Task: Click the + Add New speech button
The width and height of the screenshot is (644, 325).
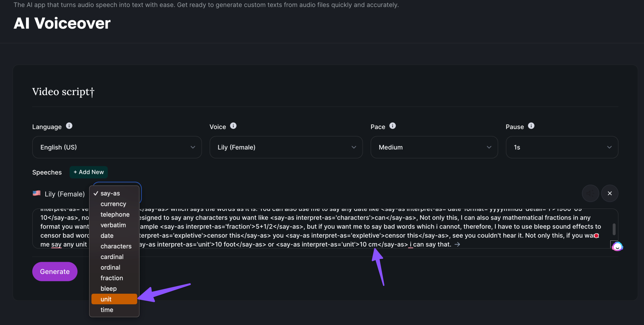Action: coord(89,172)
